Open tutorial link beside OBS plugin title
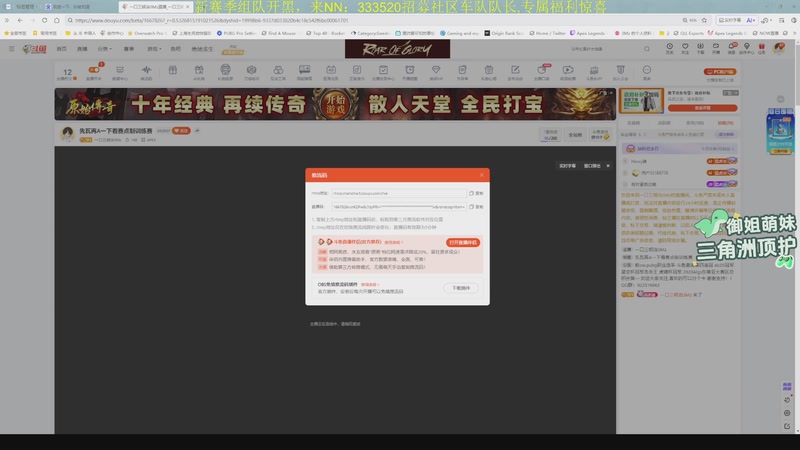 [x=369, y=284]
